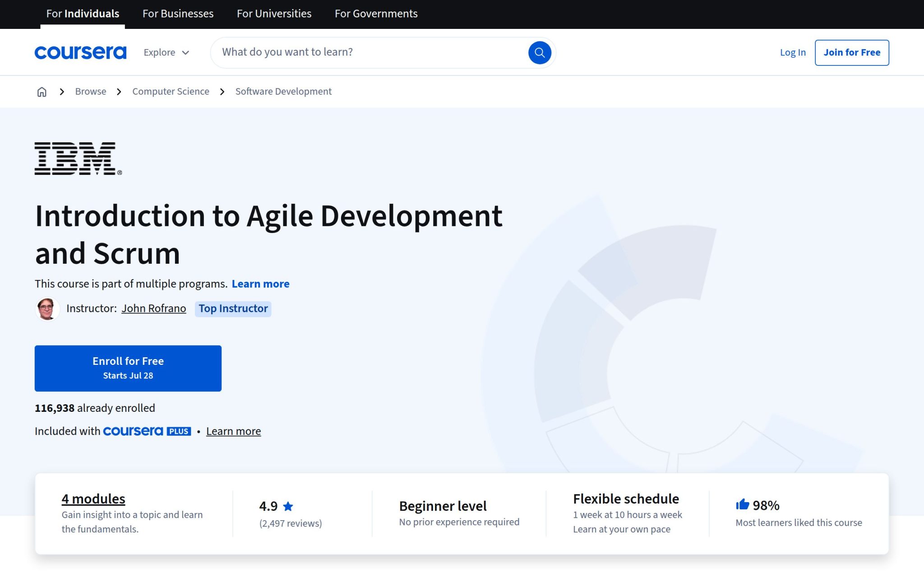Click the Coursera Plus logo
Viewport: 924px width, 578px height.
click(147, 431)
